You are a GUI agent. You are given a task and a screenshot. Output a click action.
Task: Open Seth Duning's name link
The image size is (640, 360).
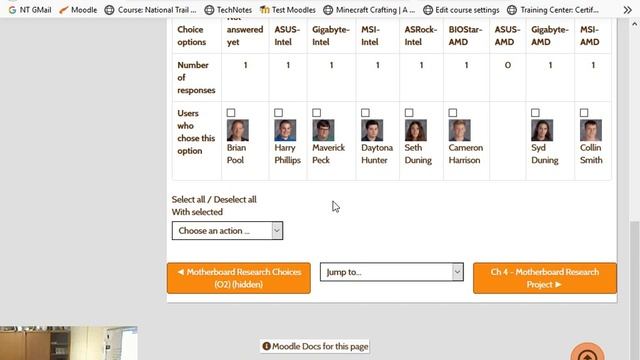[x=418, y=154]
